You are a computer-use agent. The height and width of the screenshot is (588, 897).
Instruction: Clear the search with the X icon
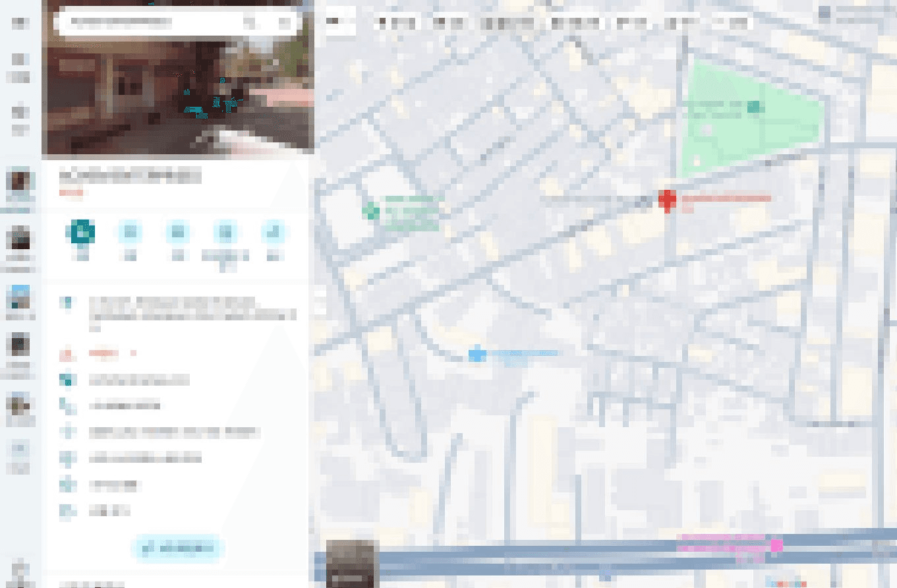click(284, 22)
